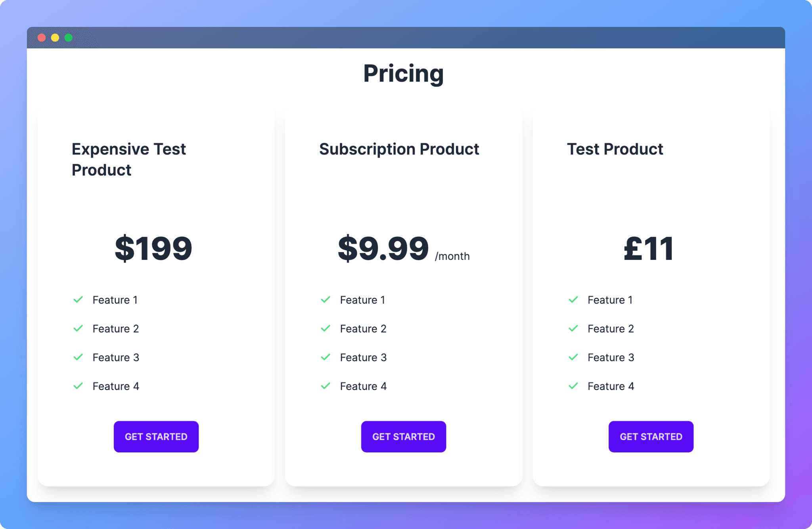Select Feature 2 checkmark in Subscription Product card
The width and height of the screenshot is (812, 529).
[x=326, y=328]
